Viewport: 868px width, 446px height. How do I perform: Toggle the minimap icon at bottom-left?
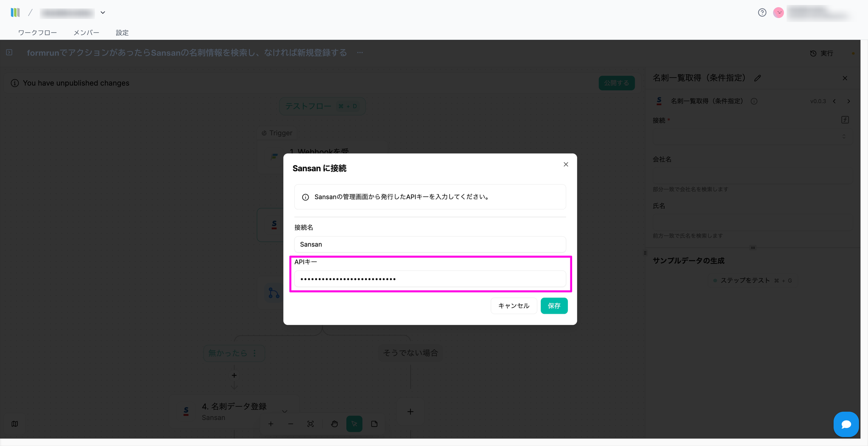pyautogui.click(x=15, y=424)
